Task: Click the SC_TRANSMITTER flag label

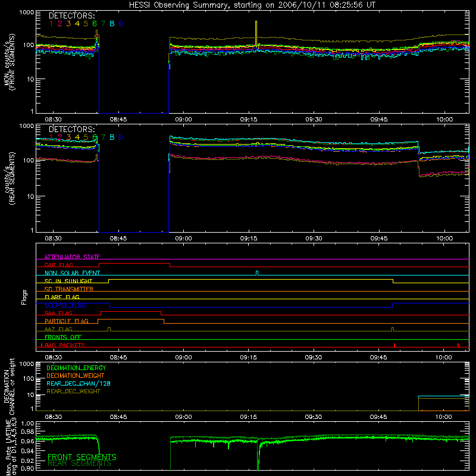Action: (x=68, y=289)
